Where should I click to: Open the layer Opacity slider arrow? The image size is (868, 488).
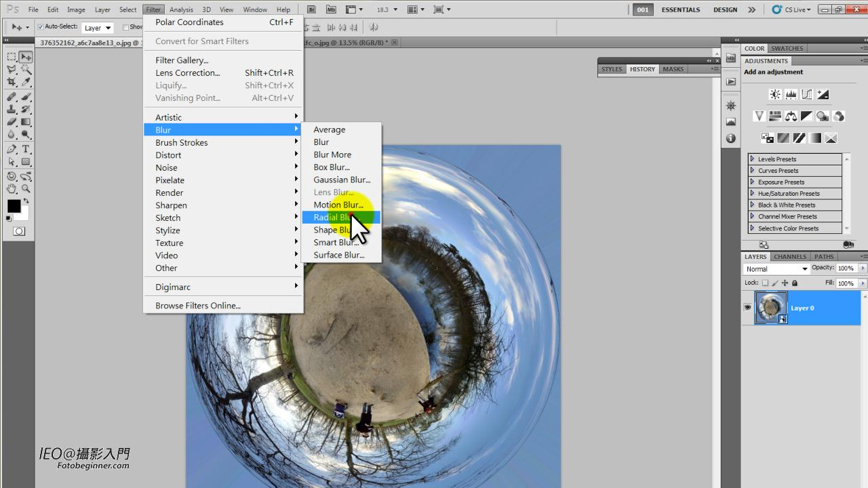863,268
